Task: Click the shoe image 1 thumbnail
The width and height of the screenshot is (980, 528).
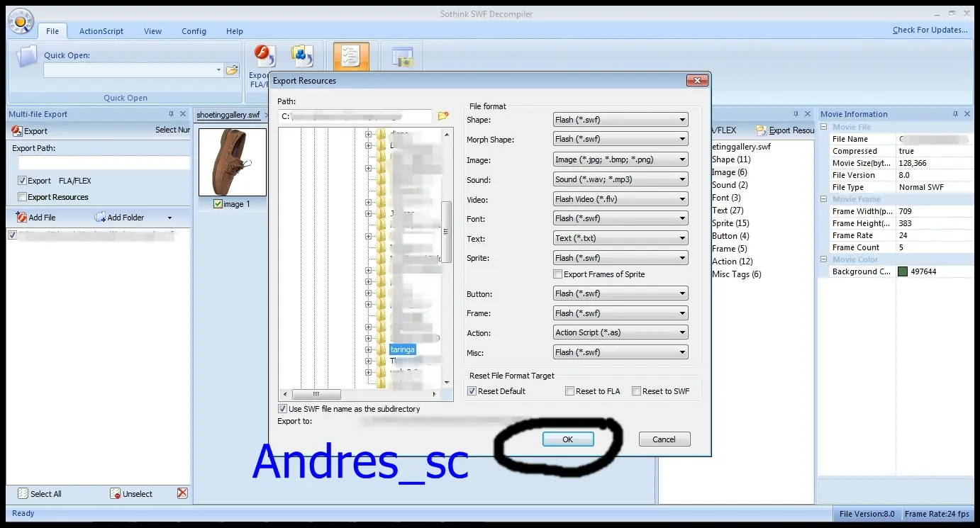Action: [x=233, y=162]
